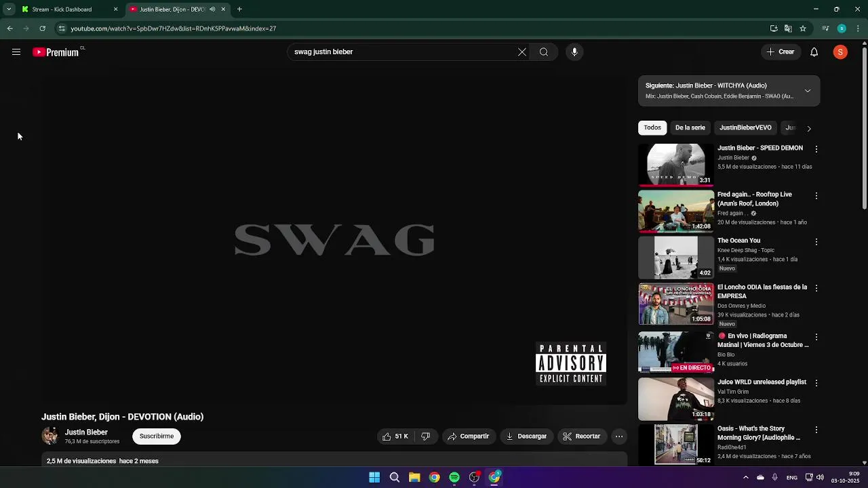Open options for Juice WRLD unreleased playlist
The height and width of the screenshot is (488, 868).
pos(816,384)
